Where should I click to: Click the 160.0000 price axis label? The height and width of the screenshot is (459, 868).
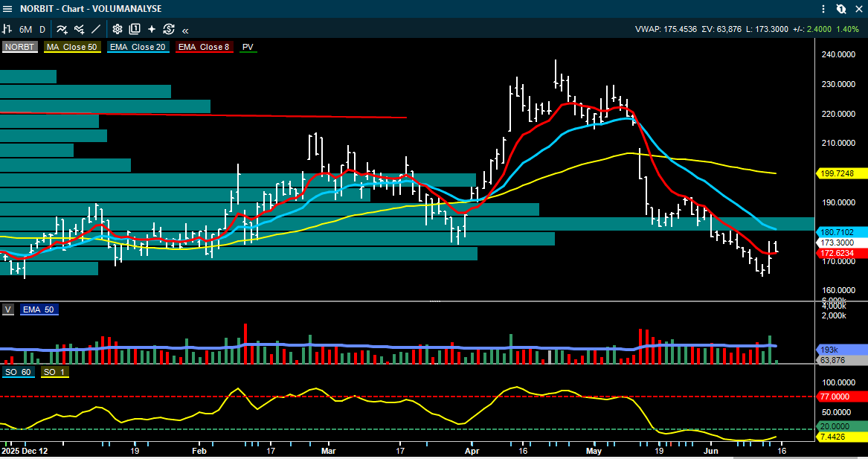(838, 290)
